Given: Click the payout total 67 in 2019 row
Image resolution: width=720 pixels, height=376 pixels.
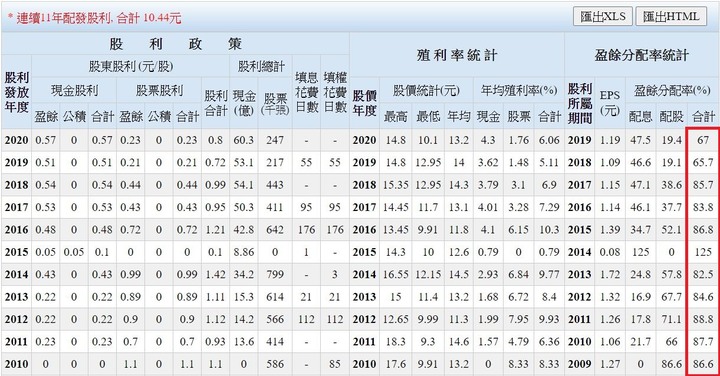Looking at the screenshot, I should pos(703,140).
